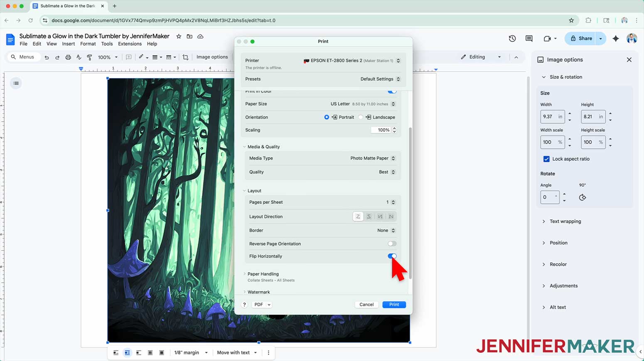Star the document title
644x361 pixels.
pyautogui.click(x=179, y=37)
